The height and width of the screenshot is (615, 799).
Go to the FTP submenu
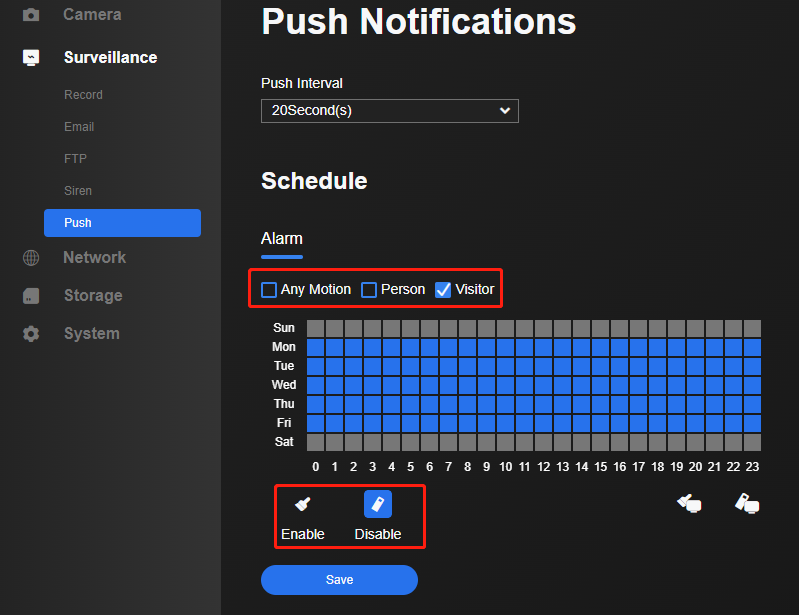[x=75, y=159]
